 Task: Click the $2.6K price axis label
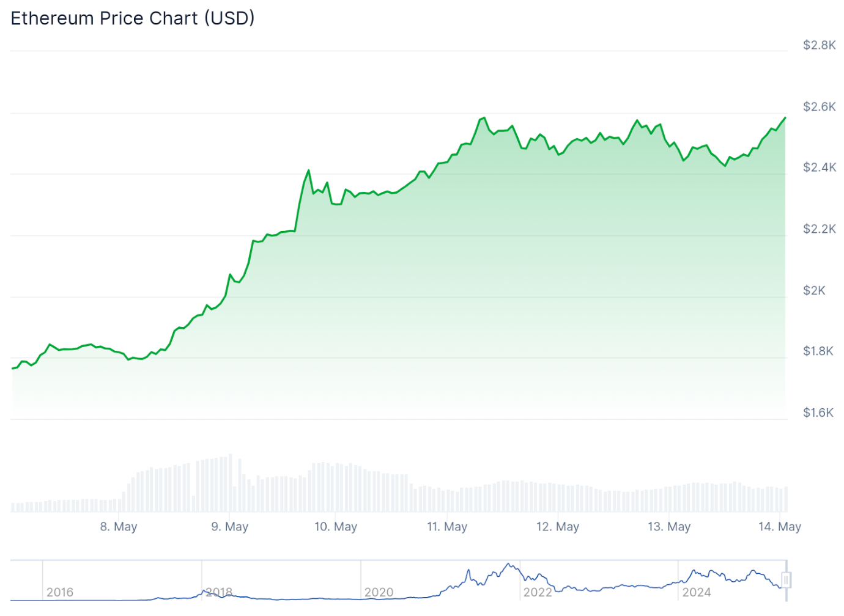click(819, 107)
